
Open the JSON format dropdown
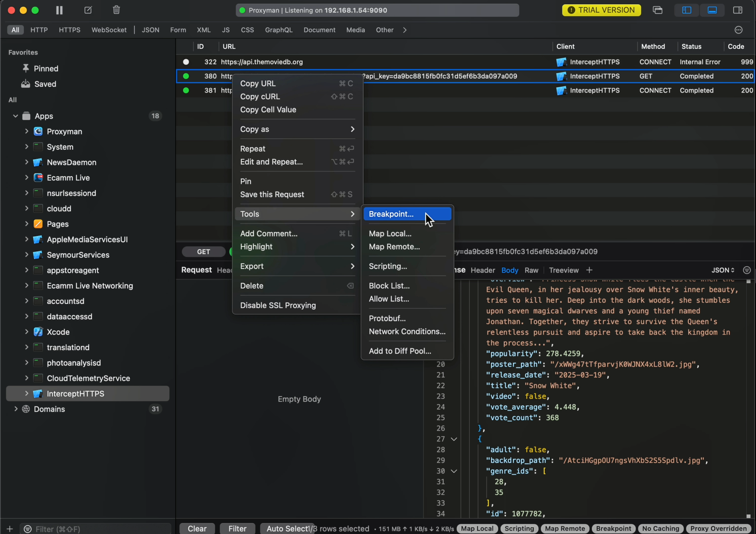tap(722, 270)
